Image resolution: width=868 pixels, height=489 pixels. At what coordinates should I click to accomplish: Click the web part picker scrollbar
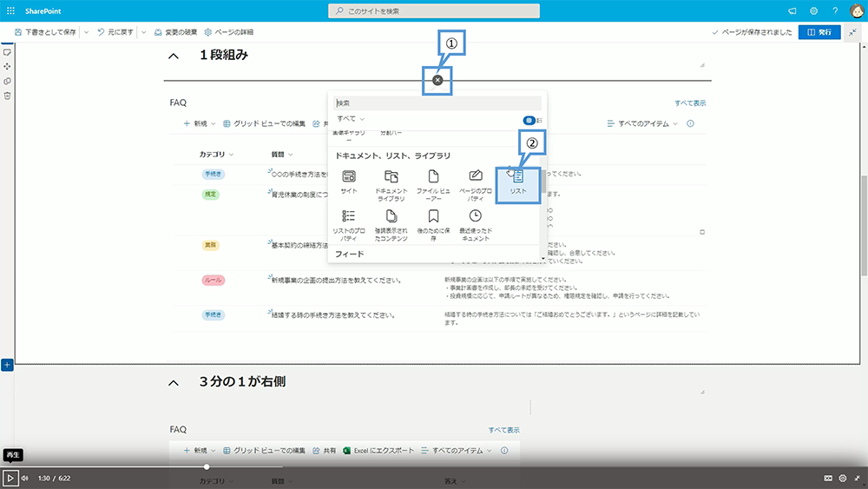543,181
